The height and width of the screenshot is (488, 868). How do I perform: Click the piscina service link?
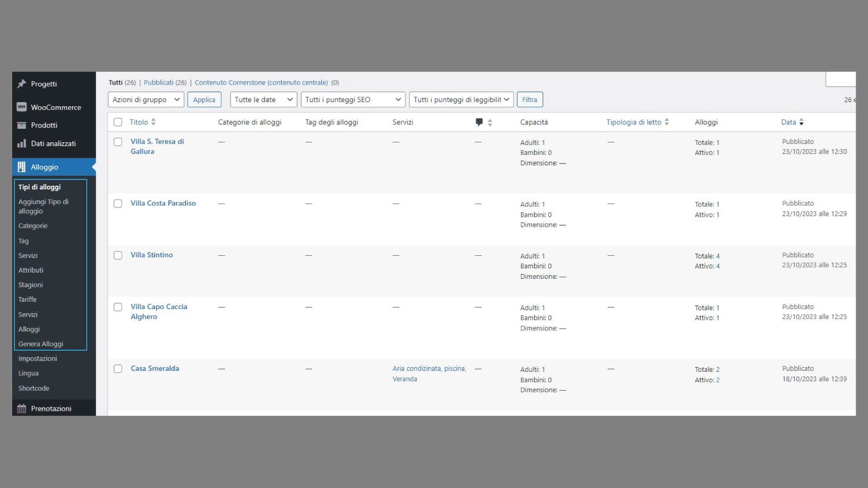(454, 369)
